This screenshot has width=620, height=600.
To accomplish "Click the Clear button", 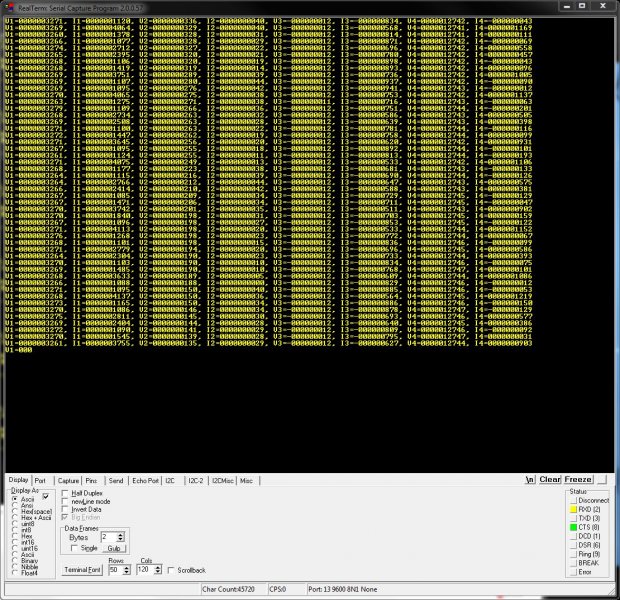I will pyautogui.click(x=550, y=480).
